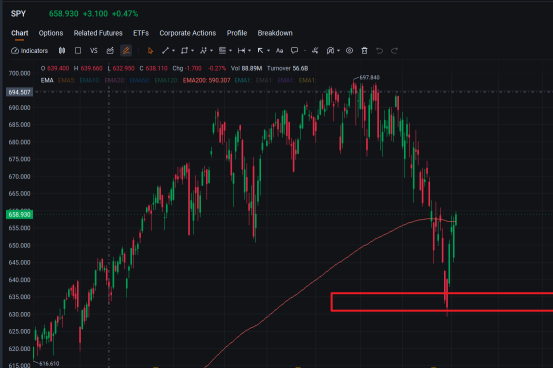Toggle the drawing tools pencil icon

(126, 51)
